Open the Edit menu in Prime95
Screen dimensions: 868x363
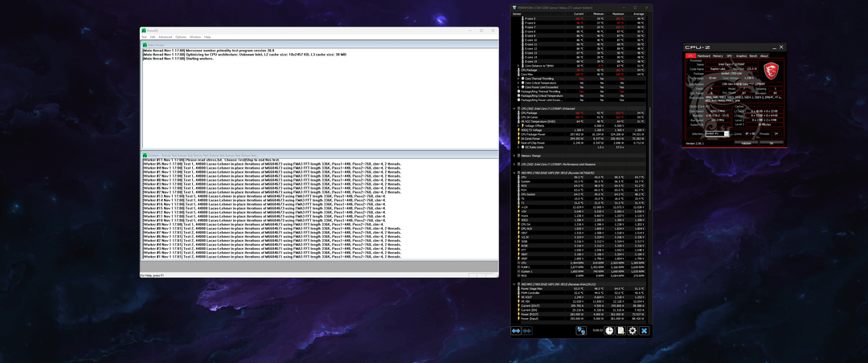153,37
